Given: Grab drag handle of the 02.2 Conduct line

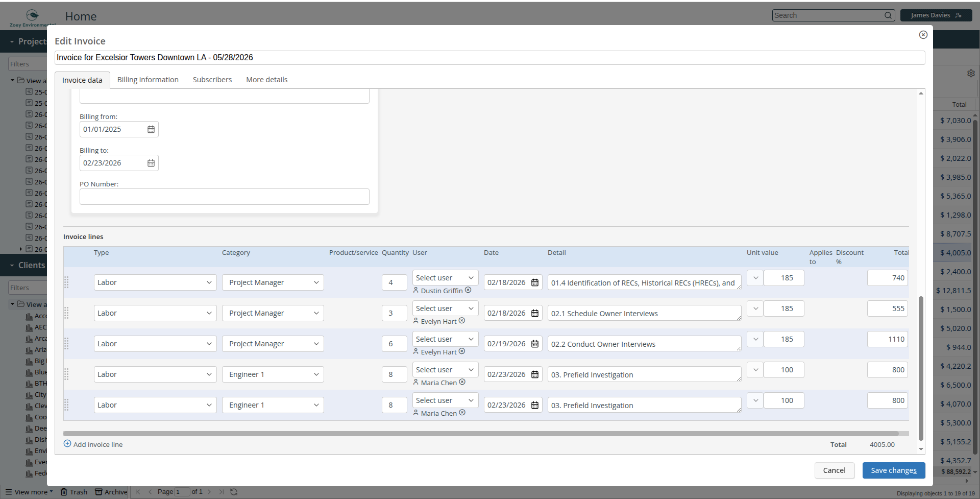Looking at the screenshot, I should (66, 344).
